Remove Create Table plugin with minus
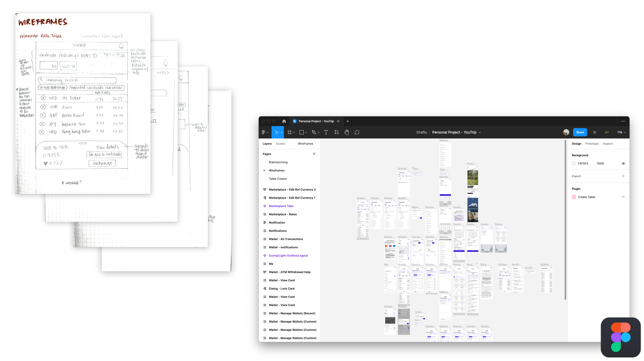 click(x=623, y=197)
